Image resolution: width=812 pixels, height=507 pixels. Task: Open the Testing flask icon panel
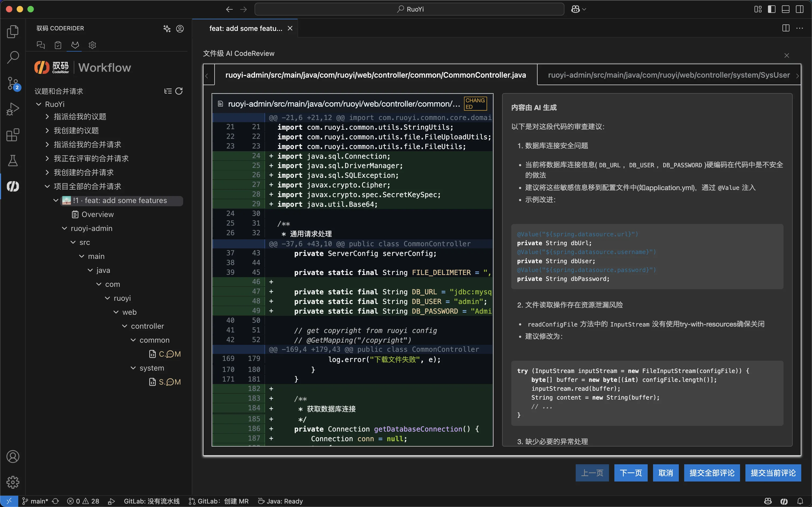(13, 161)
